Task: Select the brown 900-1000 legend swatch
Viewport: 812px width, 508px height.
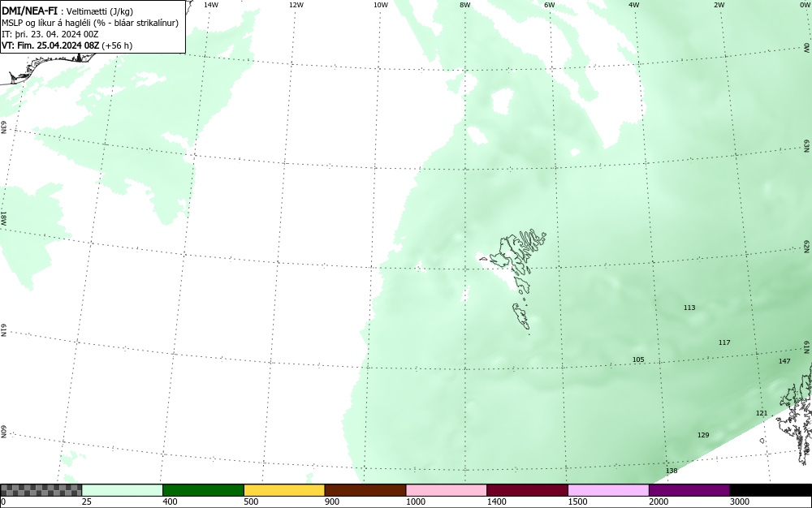Action: click(x=365, y=490)
